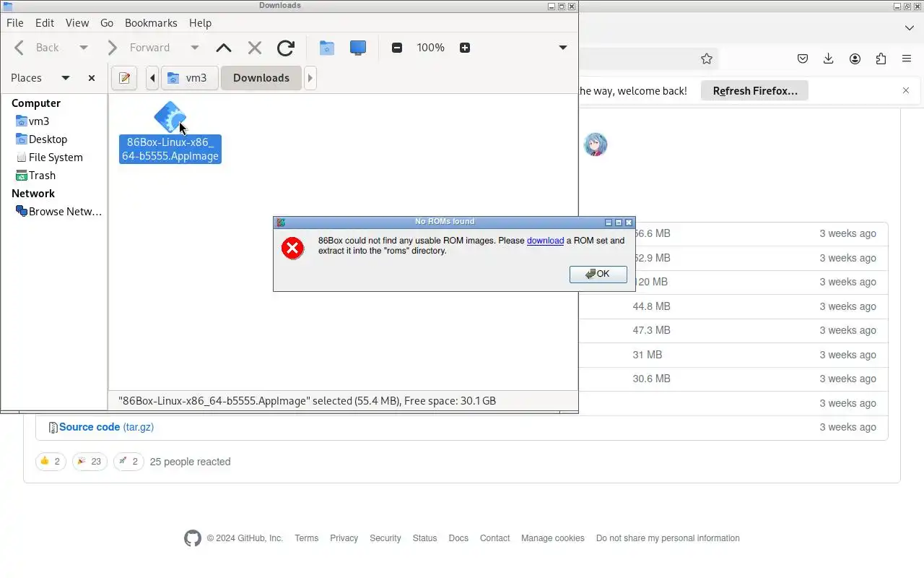Open the Computer icon in toolbar
The width and height of the screenshot is (924, 578).
358,48
